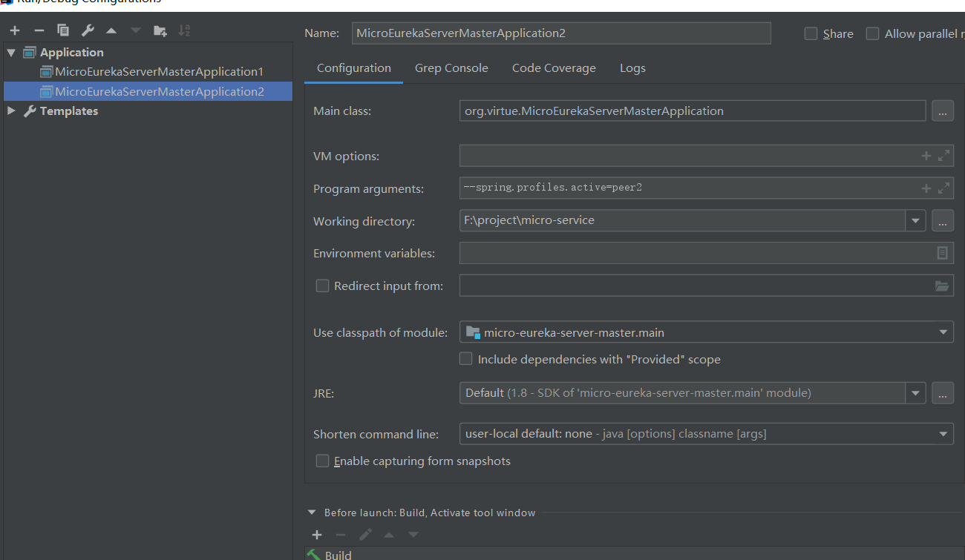Move configuration up in the list
The height and width of the screenshot is (560, 965).
[x=111, y=30]
